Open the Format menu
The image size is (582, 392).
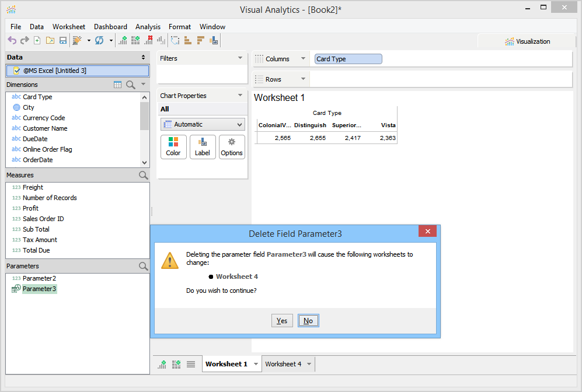180,27
